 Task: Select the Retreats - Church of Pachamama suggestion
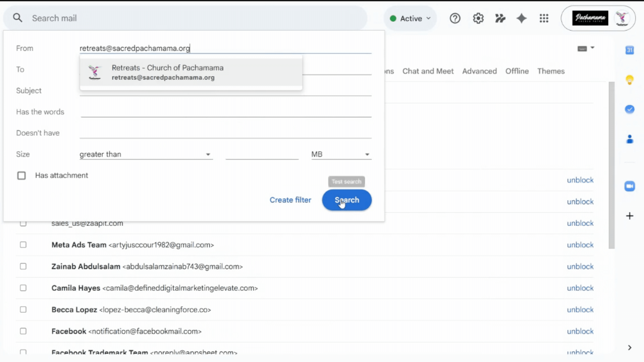(x=191, y=72)
